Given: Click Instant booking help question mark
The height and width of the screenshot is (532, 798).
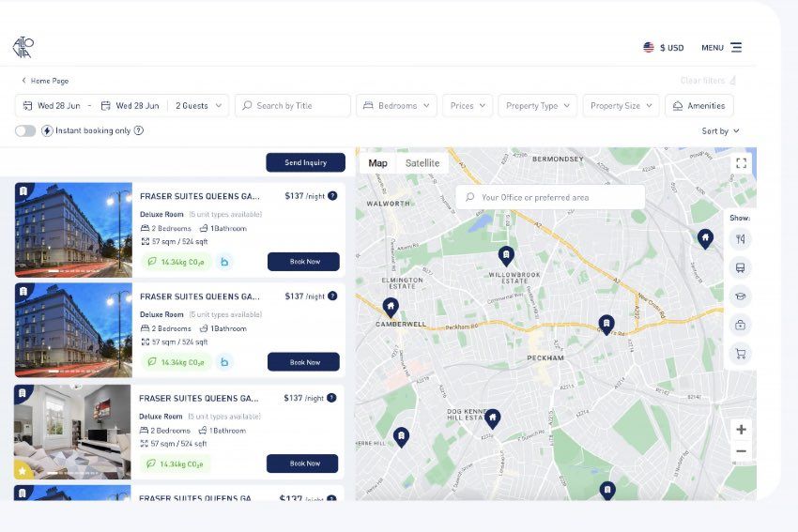Looking at the screenshot, I should (138, 130).
